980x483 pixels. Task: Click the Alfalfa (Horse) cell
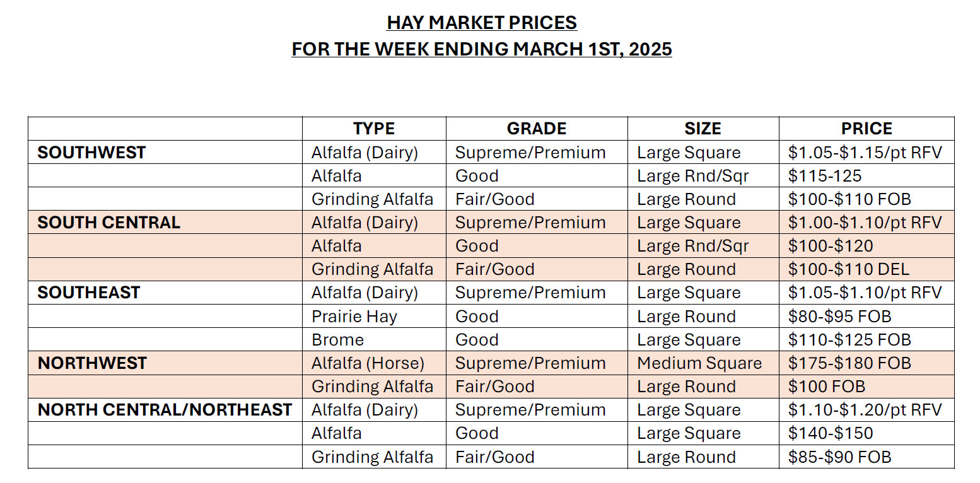pos(368,363)
